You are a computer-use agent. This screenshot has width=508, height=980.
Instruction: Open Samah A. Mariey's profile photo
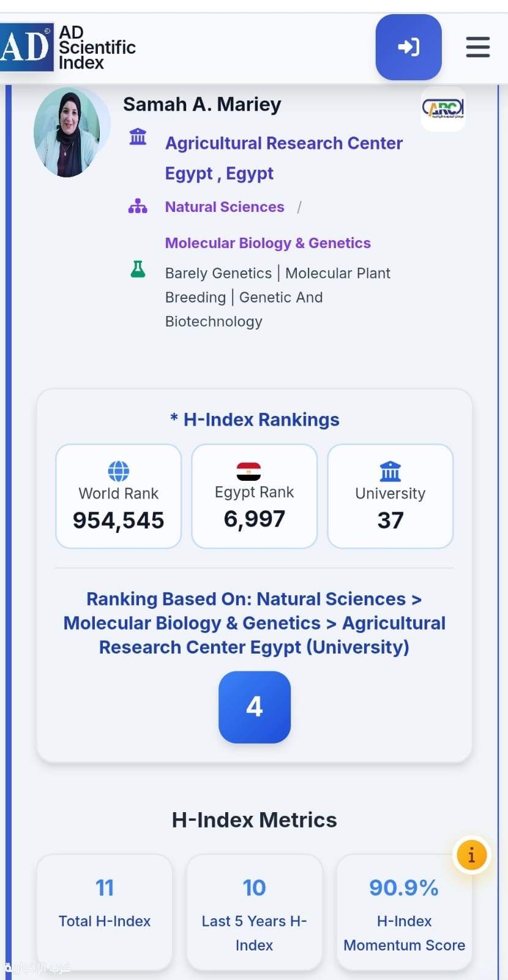pos(67,132)
